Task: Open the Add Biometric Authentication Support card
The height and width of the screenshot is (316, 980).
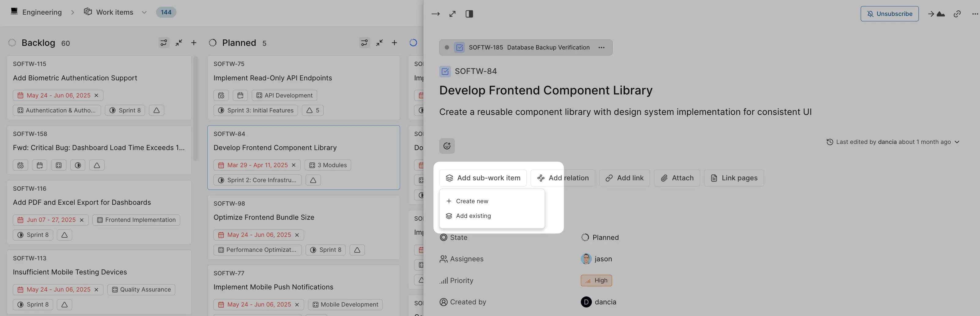Action: (99, 88)
